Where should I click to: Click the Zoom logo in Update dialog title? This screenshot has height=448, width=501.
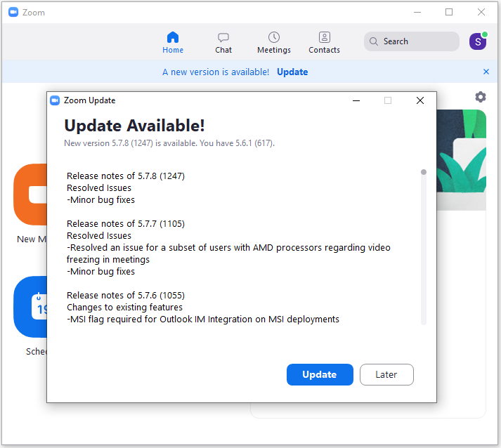tap(55, 100)
